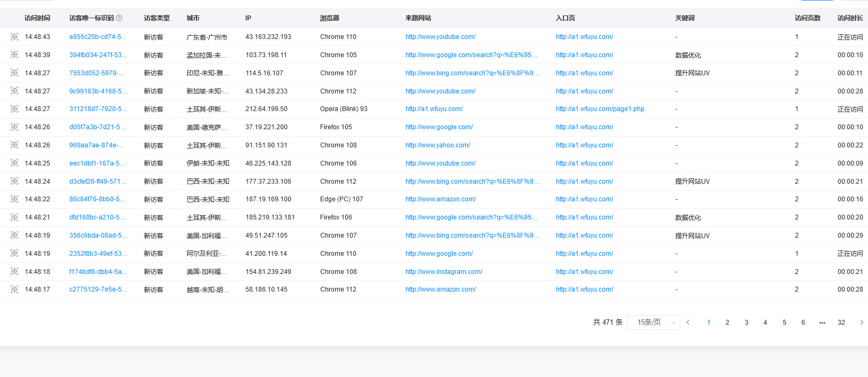Select page 5 in the pagination
This screenshot has width=868, height=377.
[784, 323]
